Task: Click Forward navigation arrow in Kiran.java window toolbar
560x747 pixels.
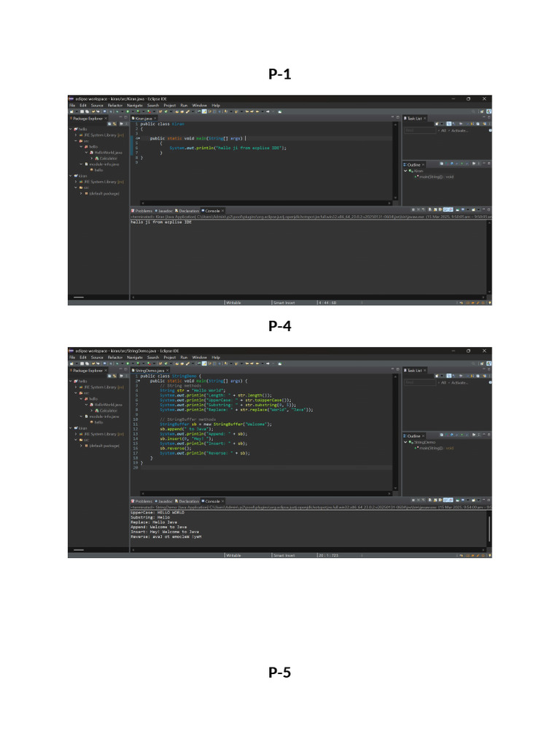Action: point(268,112)
